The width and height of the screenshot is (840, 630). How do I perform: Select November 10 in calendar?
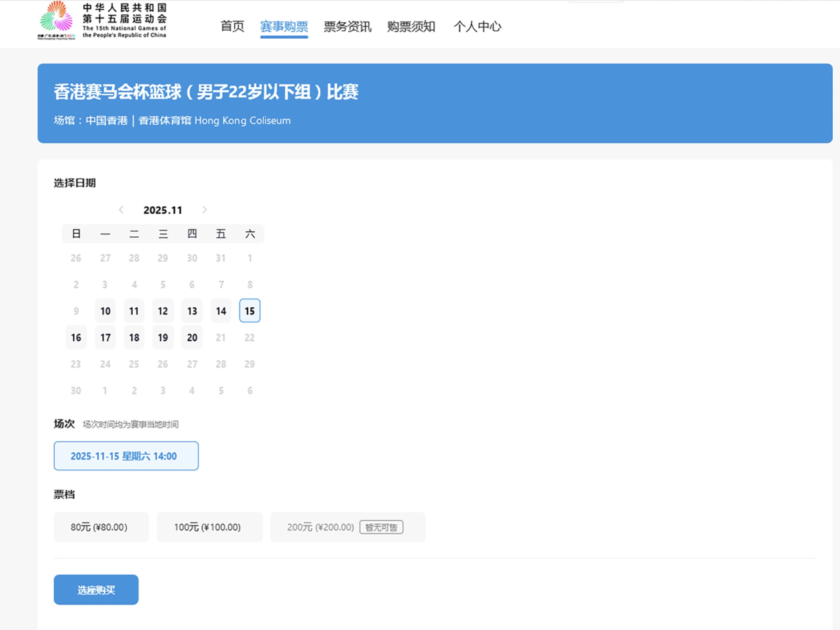[105, 311]
